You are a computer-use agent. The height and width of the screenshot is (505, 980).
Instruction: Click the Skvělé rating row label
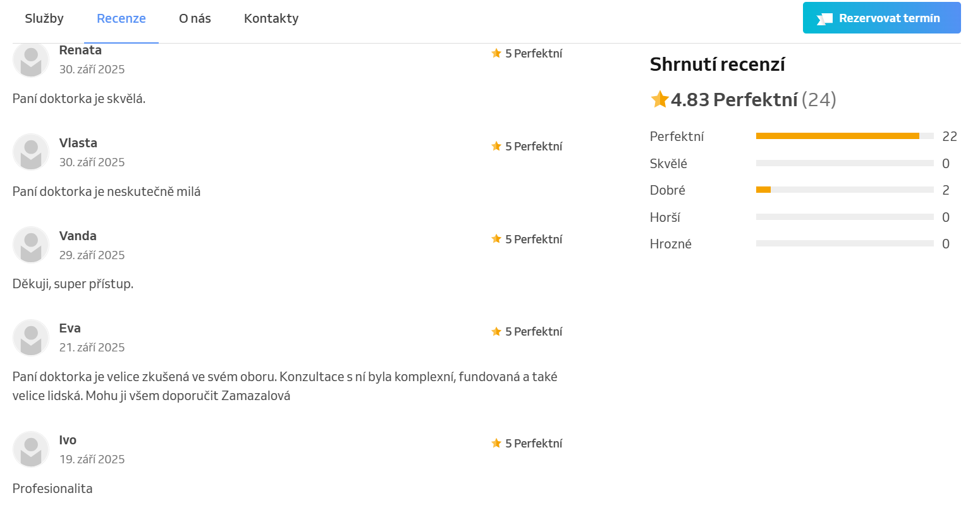(x=668, y=164)
